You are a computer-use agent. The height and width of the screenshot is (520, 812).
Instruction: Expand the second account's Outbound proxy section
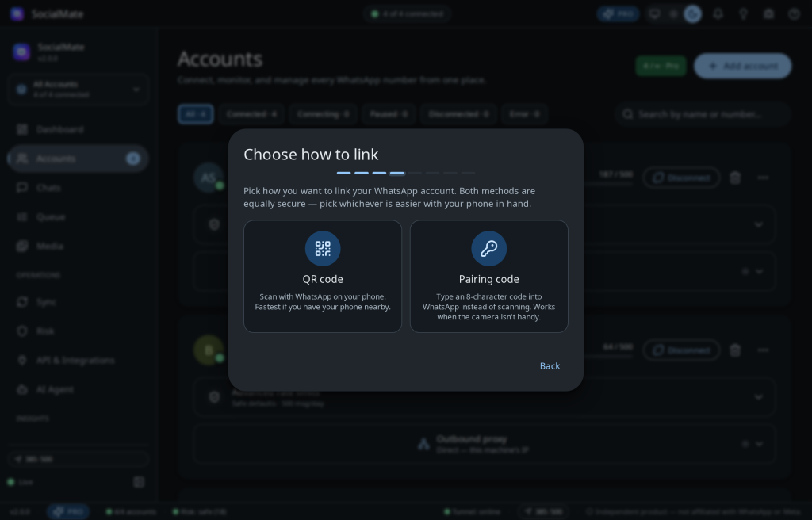point(485,444)
